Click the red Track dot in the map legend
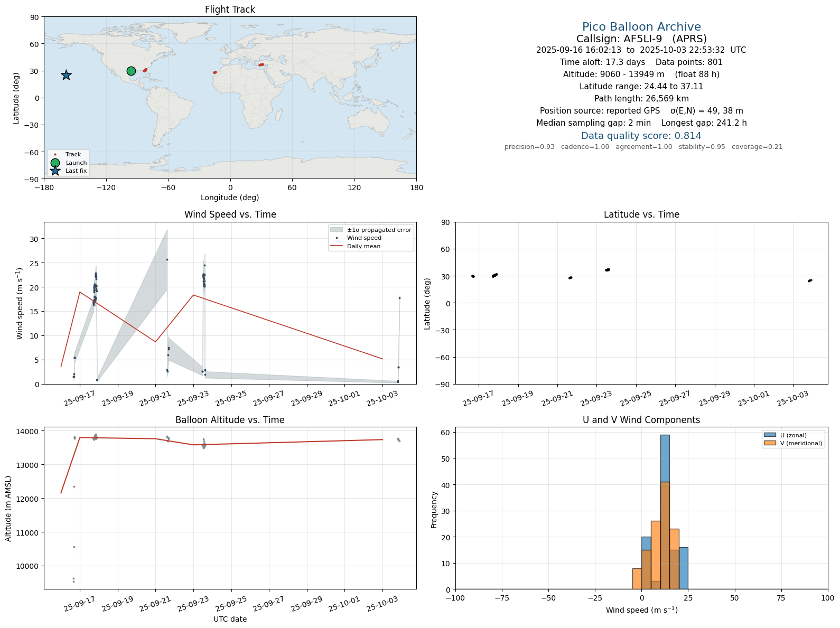This screenshot has height=628, width=840. click(x=55, y=155)
